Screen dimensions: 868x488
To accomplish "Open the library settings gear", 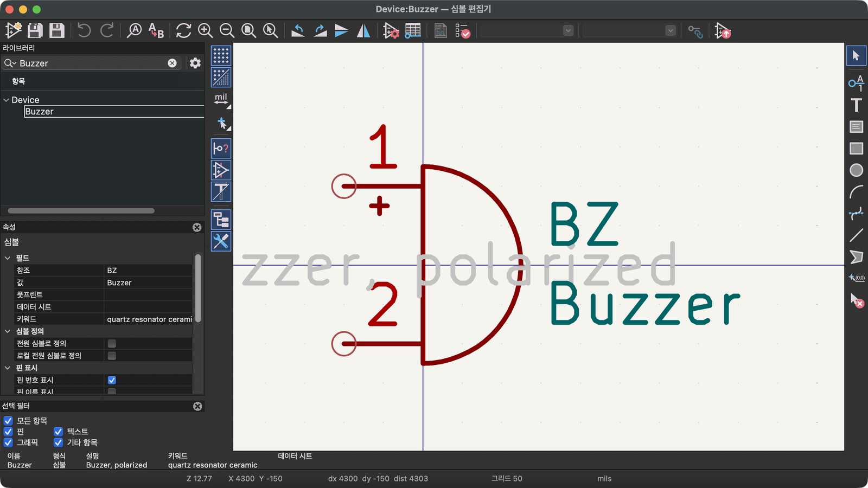I will pos(195,63).
